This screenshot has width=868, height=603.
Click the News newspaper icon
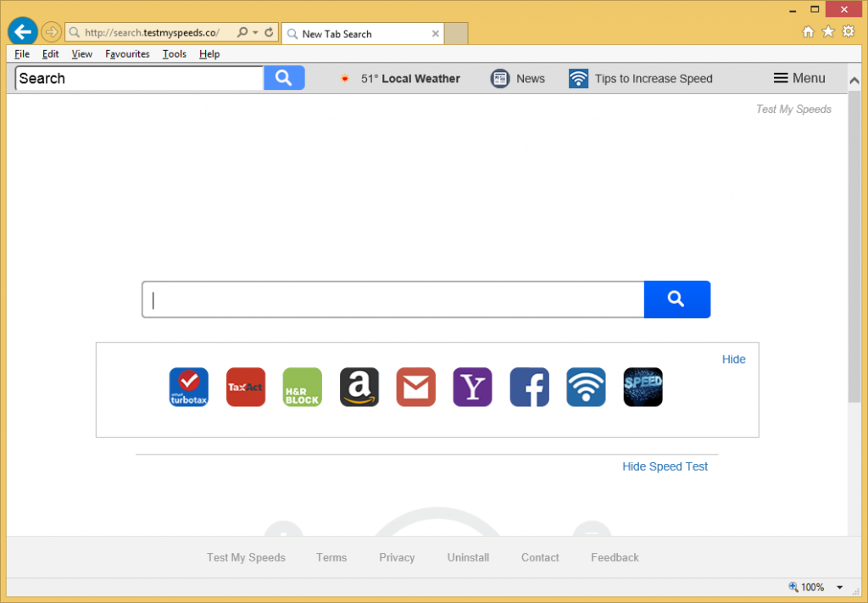500,79
